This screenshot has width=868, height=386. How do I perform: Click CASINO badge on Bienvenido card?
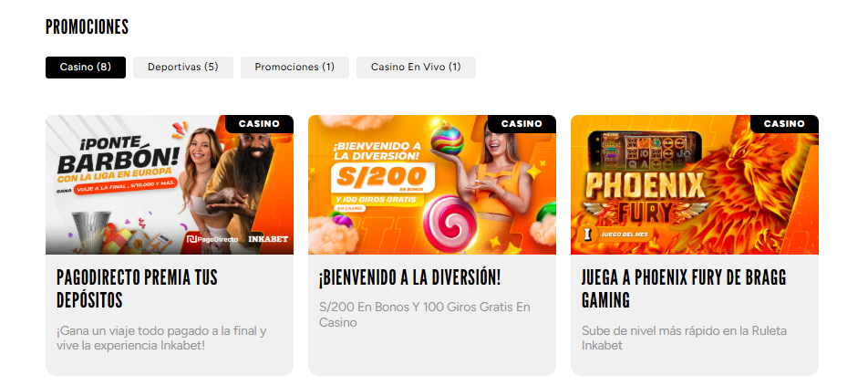[522, 123]
